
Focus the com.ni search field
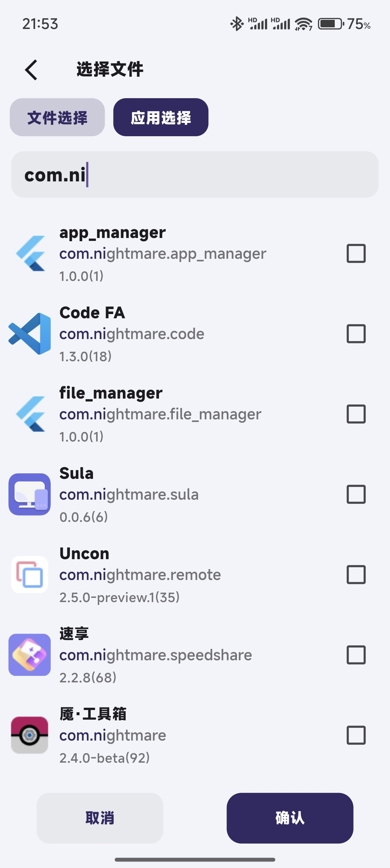[195, 175]
